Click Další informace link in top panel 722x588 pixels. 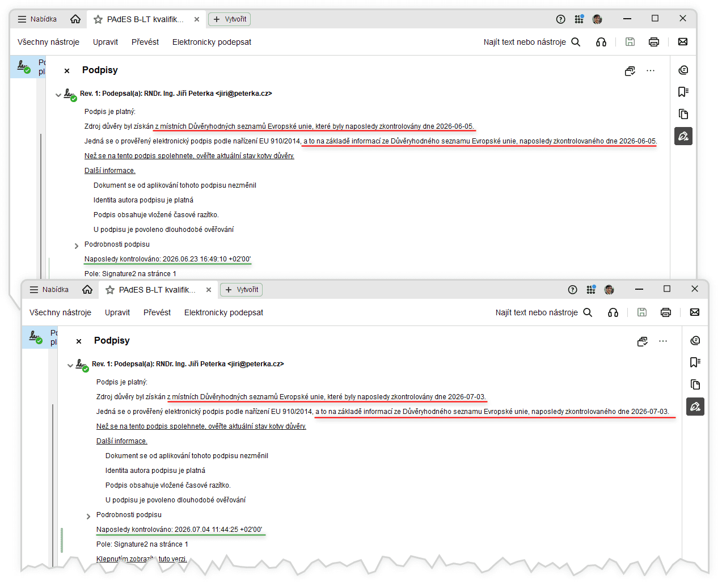click(110, 171)
